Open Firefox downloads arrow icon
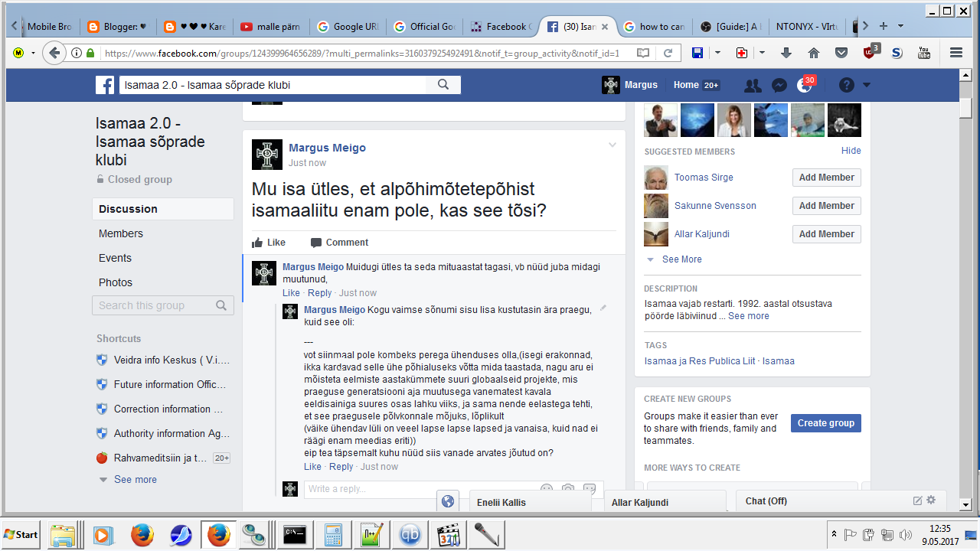Image resolution: width=980 pixels, height=551 pixels. point(786,53)
